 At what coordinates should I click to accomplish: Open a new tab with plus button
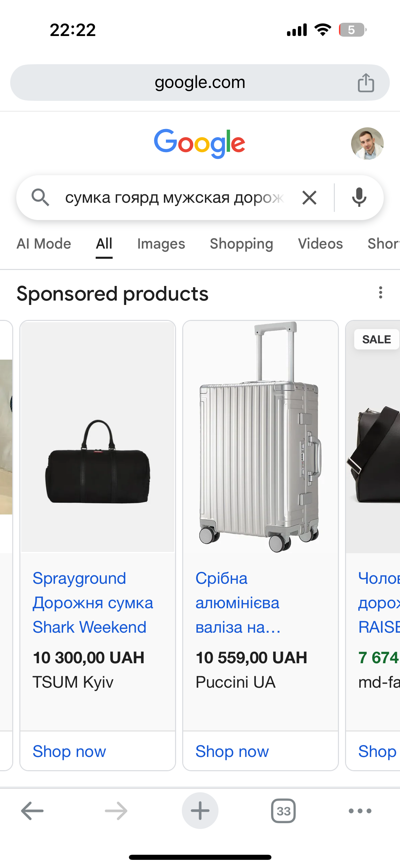coord(200,811)
